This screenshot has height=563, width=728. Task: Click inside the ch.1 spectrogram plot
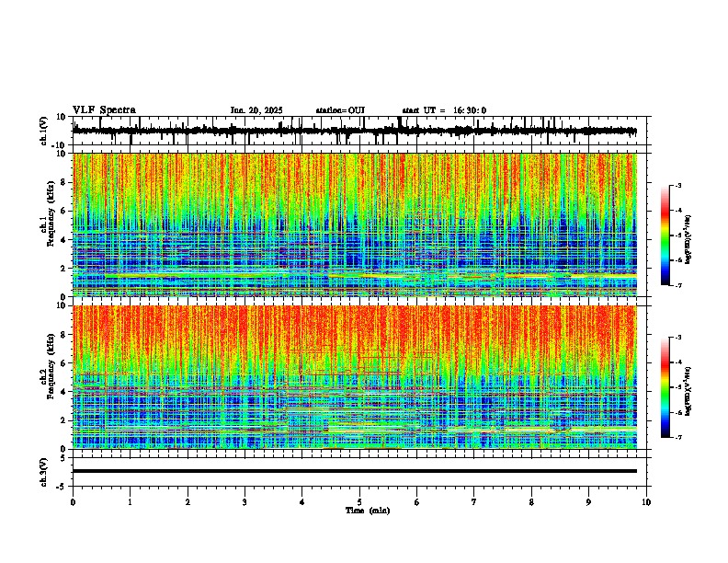pos(355,224)
